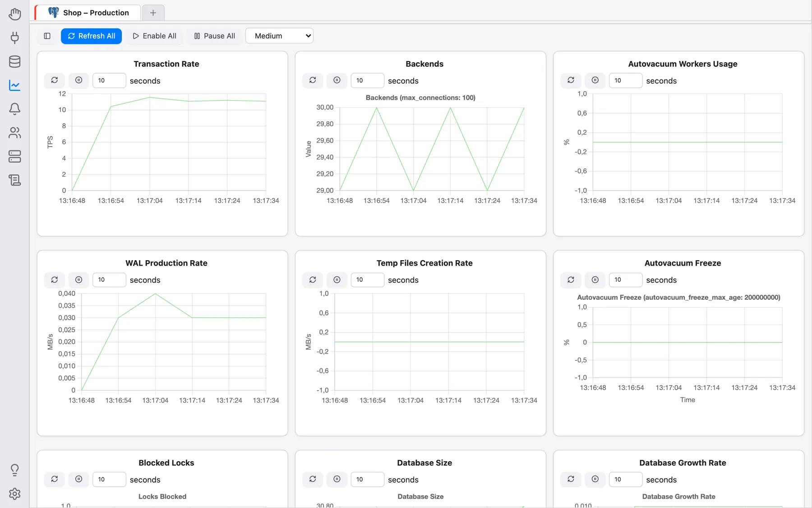Viewport: 812px width, 508px height.
Task: Open a new tab with plus button
Action: coord(153,13)
